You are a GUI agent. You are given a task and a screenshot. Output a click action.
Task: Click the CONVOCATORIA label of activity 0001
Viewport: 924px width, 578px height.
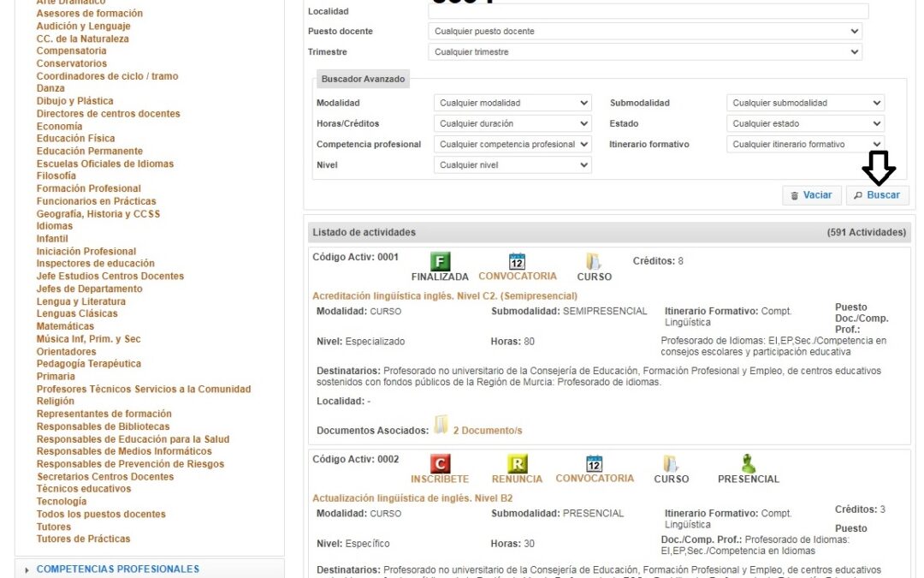point(518,276)
